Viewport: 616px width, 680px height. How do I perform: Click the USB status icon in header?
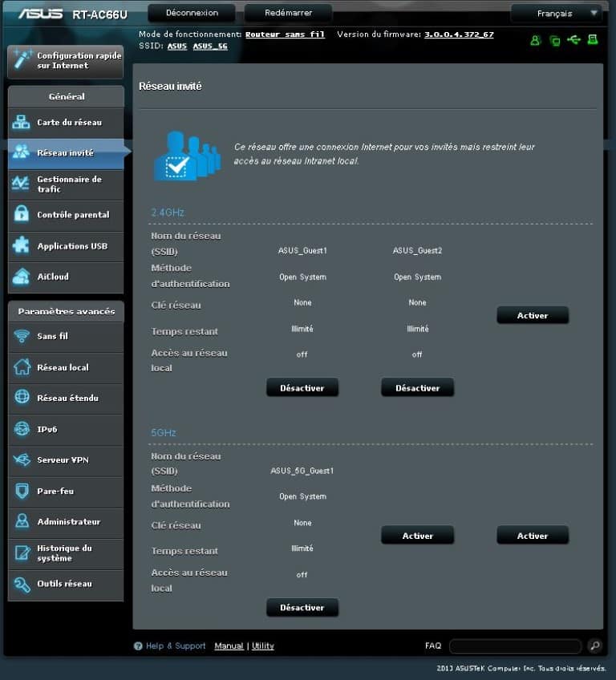[573, 40]
